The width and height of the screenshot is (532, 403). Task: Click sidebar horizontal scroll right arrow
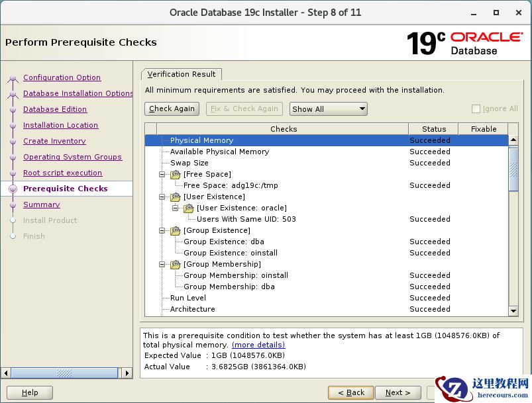click(x=127, y=373)
